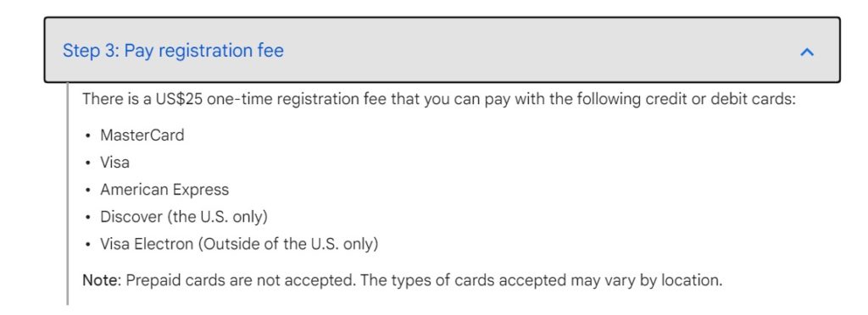
Task: Click the vertical gray line beside the content
Action: point(68,193)
